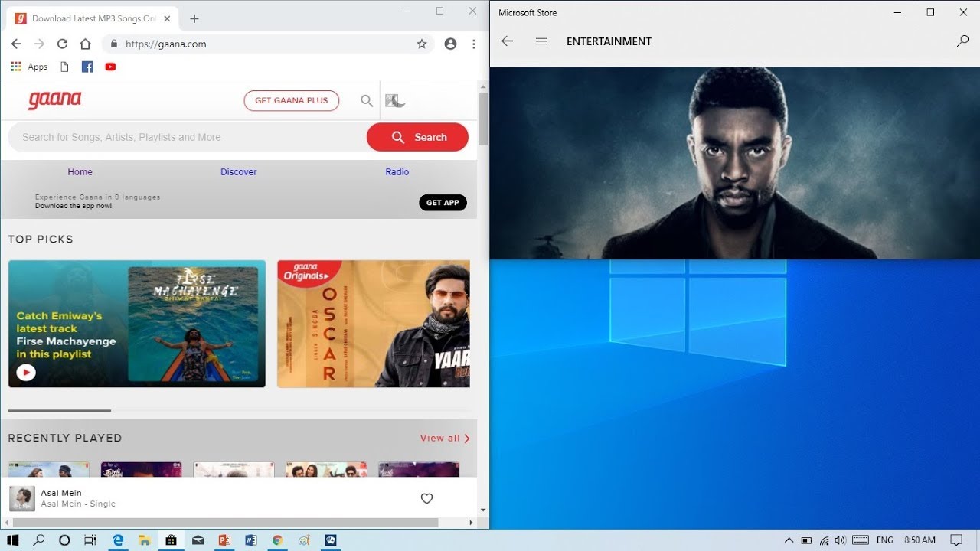Show hidden system tray icons
Image resolution: width=980 pixels, height=551 pixels.
(789, 540)
